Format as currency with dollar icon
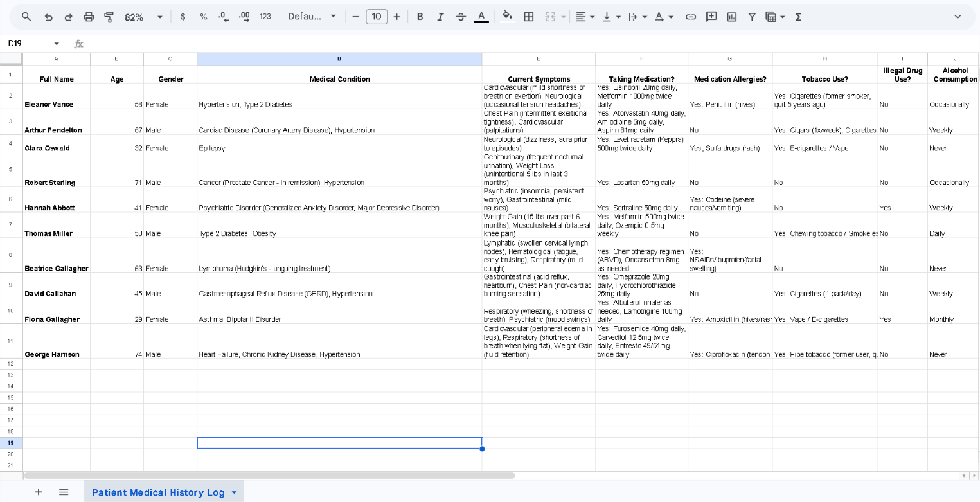The height and width of the screenshot is (502, 980). pos(183,17)
